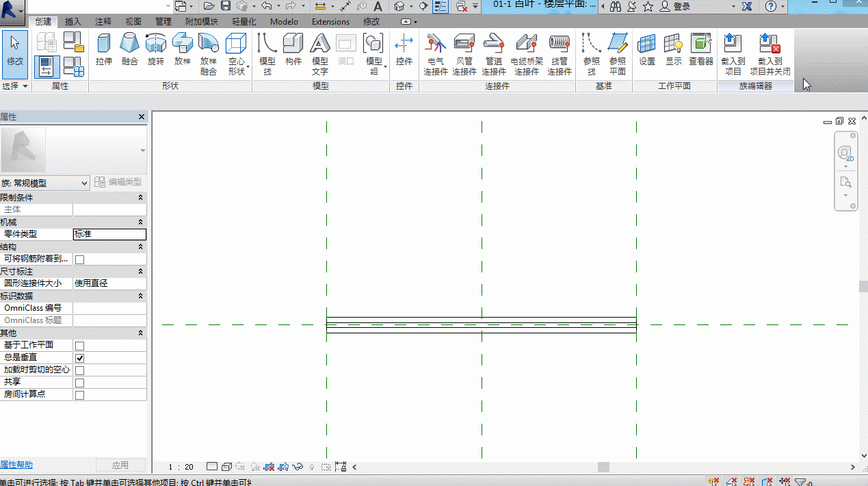Viewport: 868px width, 486px height.
Task: Go to the 视图 ribbon tab
Action: coord(133,22)
